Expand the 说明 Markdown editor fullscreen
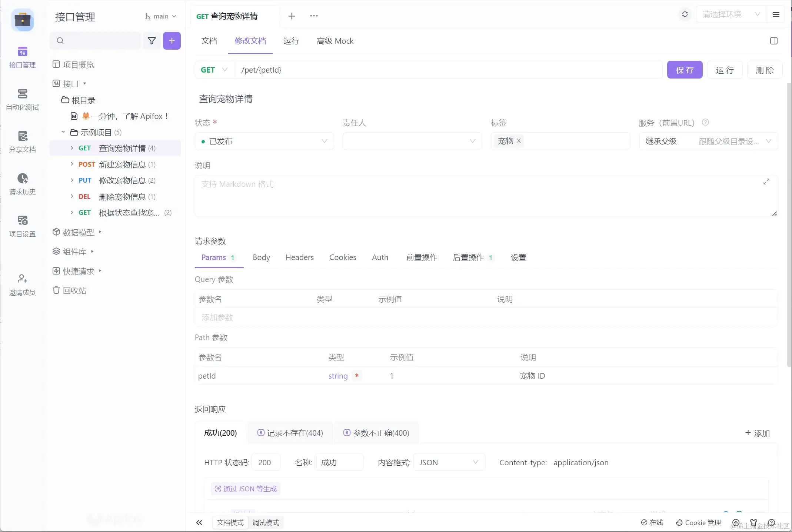Image resolution: width=792 pixels, height=532 pixels. 766,182
